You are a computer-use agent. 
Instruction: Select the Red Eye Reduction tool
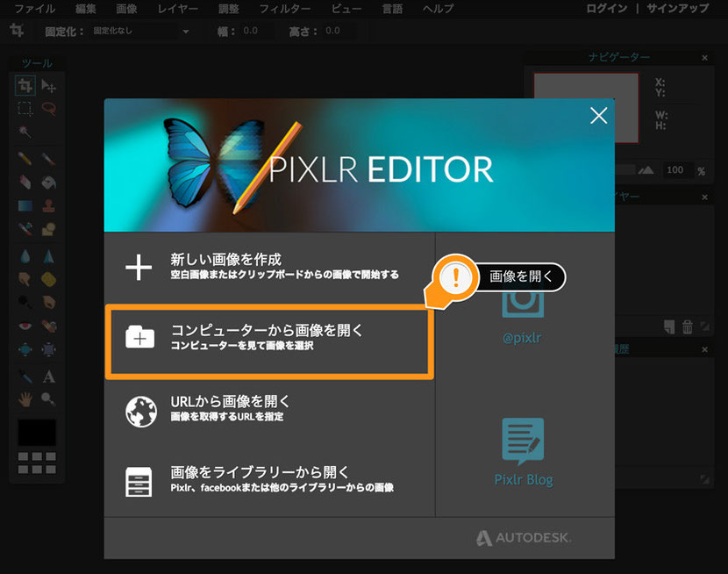pyautogui.click(x=25, y=326)
